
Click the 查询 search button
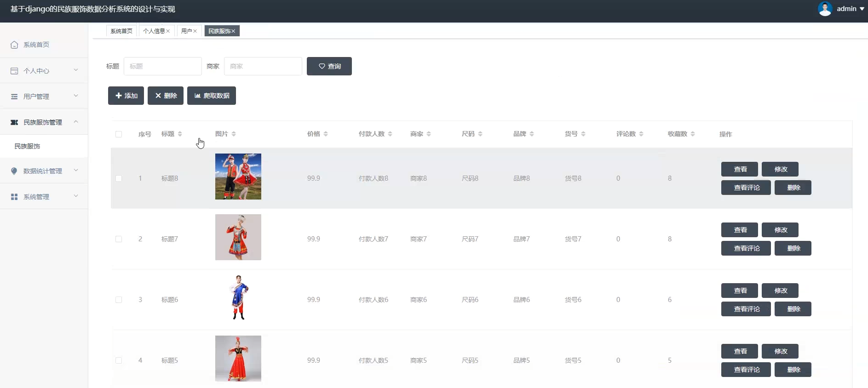[329, 66]
